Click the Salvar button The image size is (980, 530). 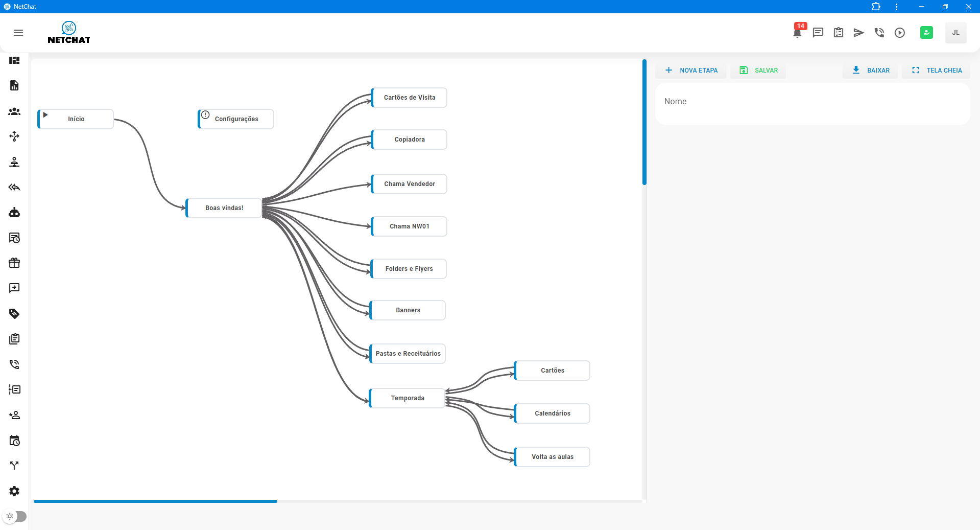coord(759,71)
